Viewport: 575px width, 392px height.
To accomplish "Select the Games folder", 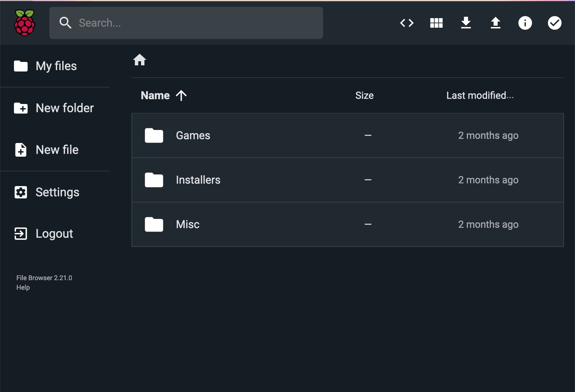I will (193, 135).
